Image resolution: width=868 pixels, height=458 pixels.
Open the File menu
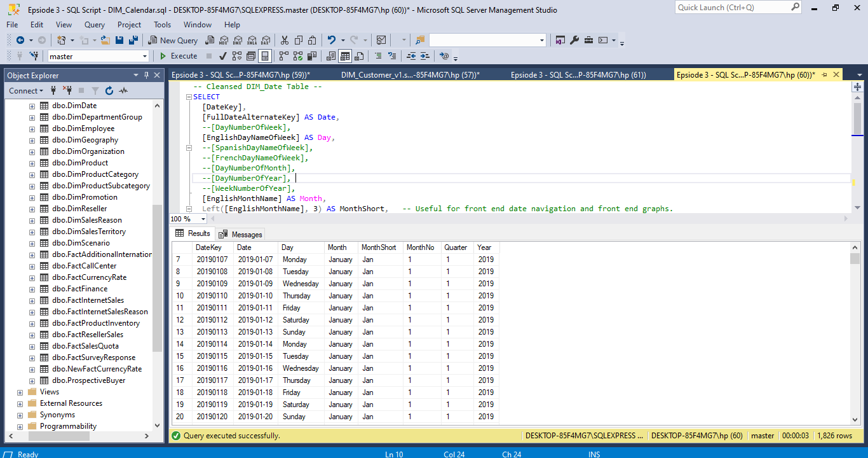point(12,25)
